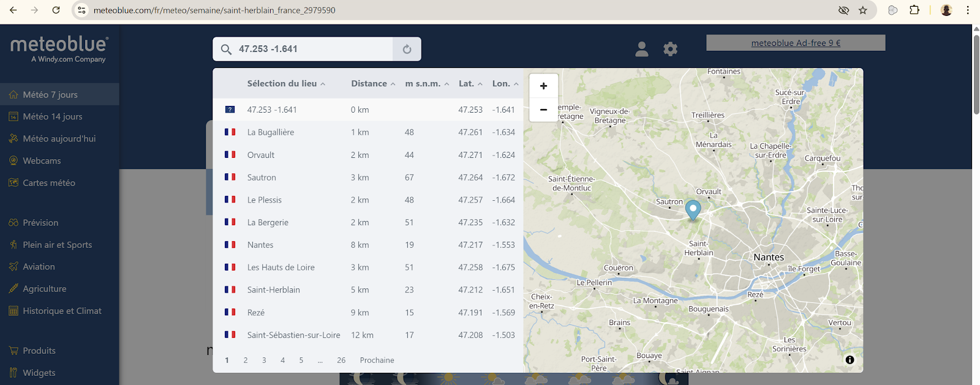This screenshot has height=385, width=980.
Task: Jump to last results page 26
Action: (x=341, y=360)
